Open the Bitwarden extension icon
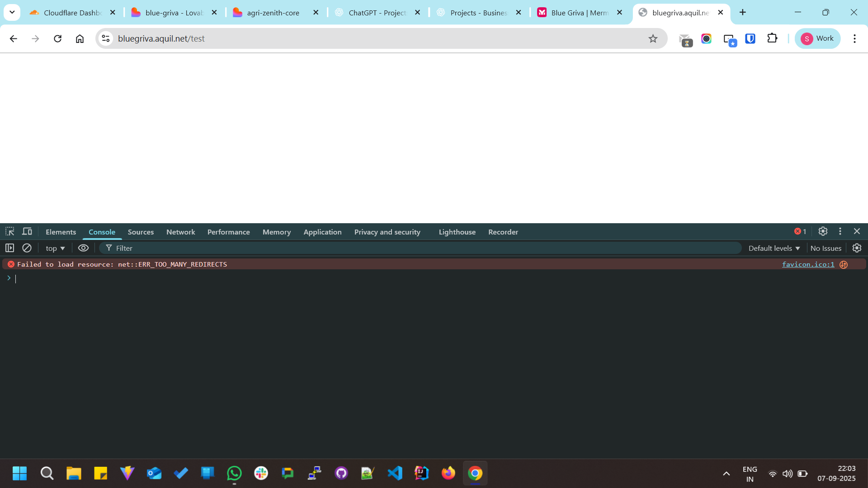The image size is (868, 488). coord(750,39)
